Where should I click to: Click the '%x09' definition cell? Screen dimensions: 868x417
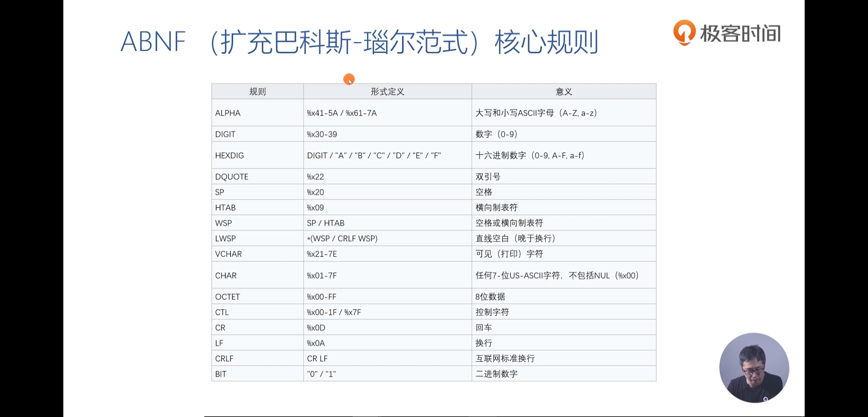(x=388, y=207)
